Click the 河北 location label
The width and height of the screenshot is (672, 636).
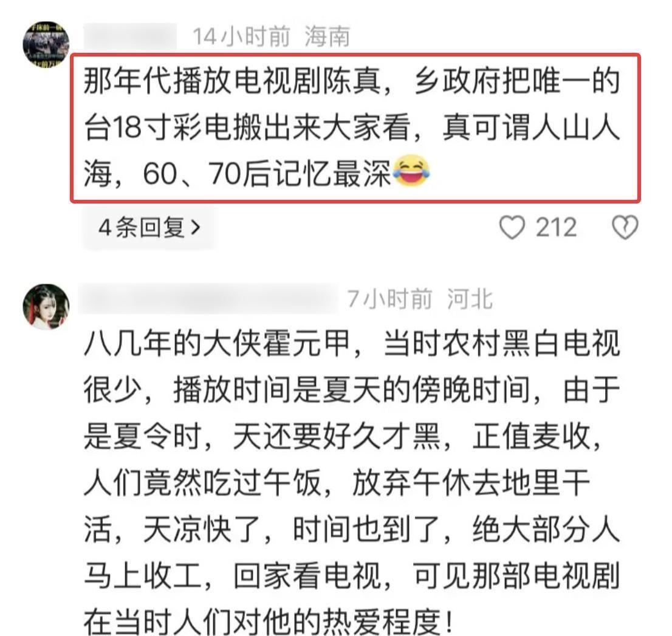[470, 299]
